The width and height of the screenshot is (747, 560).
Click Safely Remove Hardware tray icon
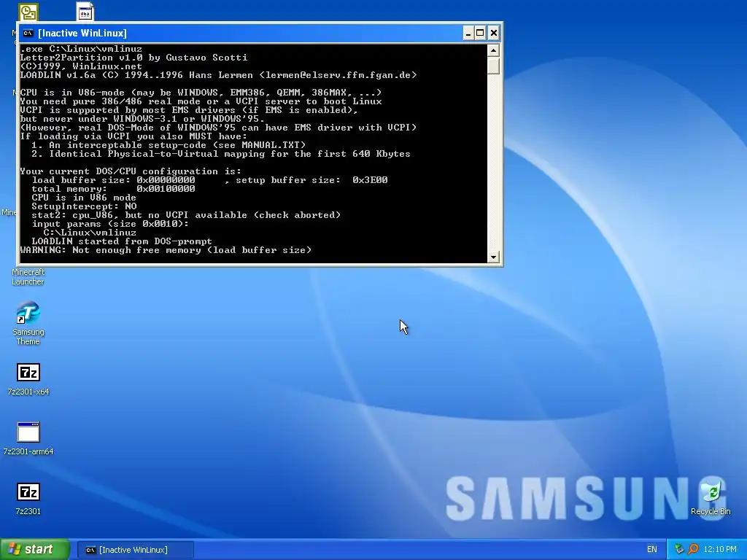tap(679, 549)
